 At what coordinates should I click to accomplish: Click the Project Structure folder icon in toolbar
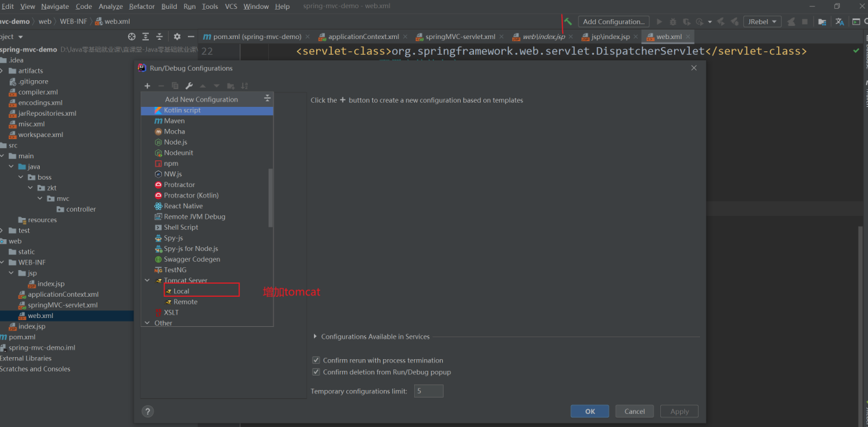point(823,22)
